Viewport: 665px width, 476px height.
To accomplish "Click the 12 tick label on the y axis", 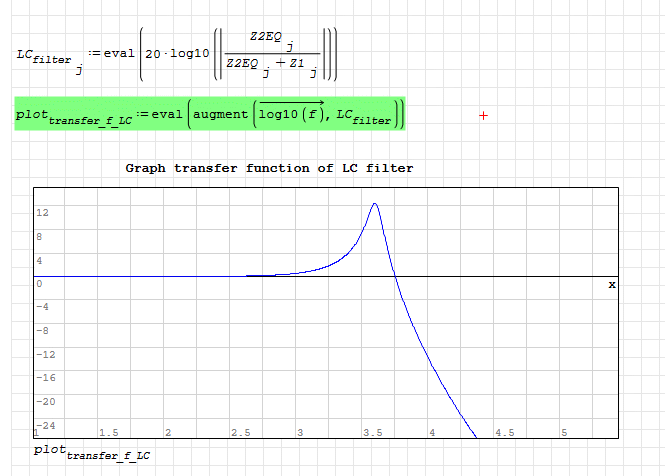I will click(x=44, y=213).
